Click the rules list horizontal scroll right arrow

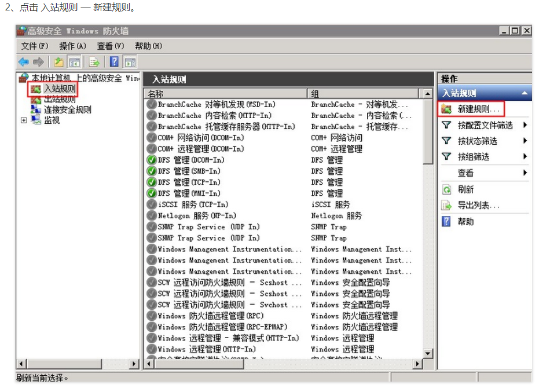pyautogui.click(x=417, y=364)
